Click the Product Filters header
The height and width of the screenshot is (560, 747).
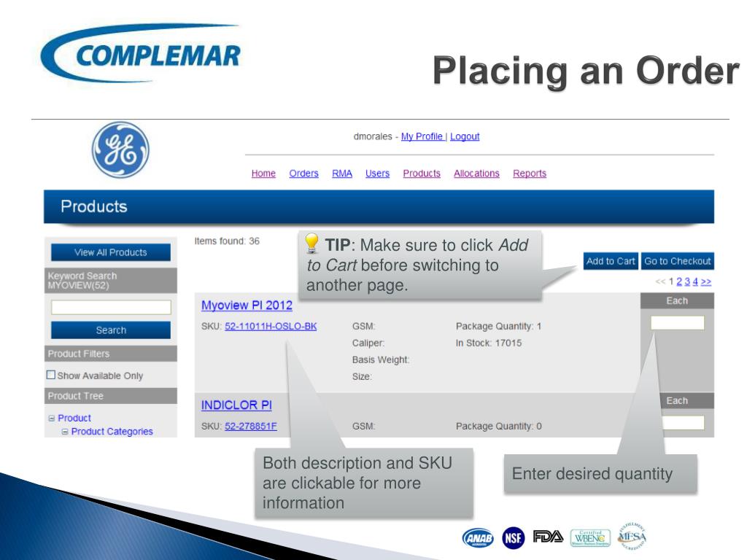111,354
